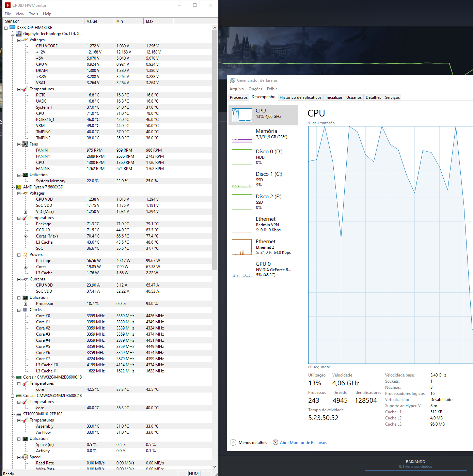Click the CPUID HWMonitor app icon in title bar
The width and height of the screenshot is (473, 476).
coord(8,5)
